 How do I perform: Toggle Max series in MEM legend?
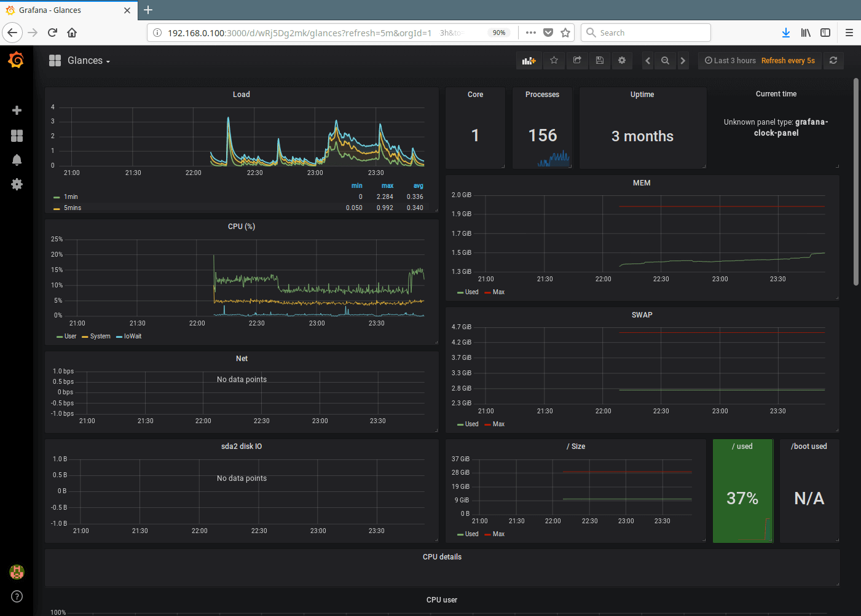[x=498, y=292]
